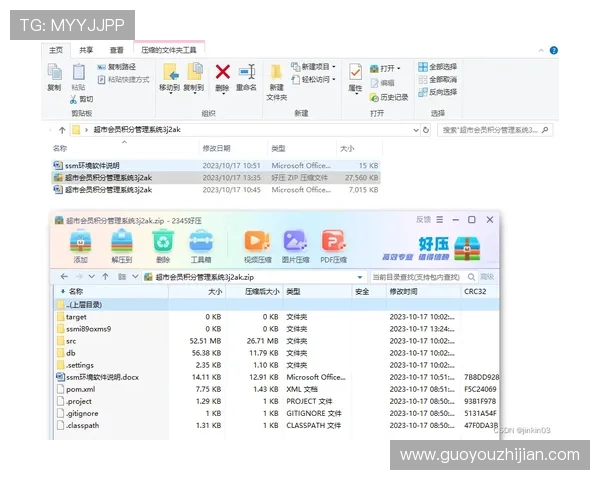Click the Copy icon in Explorer ribbon
Screen dimensions: 600x480
coord(54,73)
